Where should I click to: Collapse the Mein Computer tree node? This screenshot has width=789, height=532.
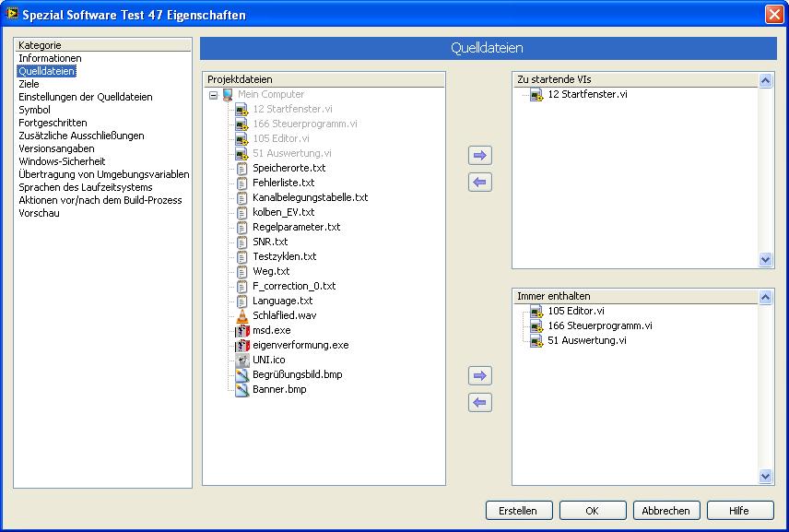coord(213,95)
